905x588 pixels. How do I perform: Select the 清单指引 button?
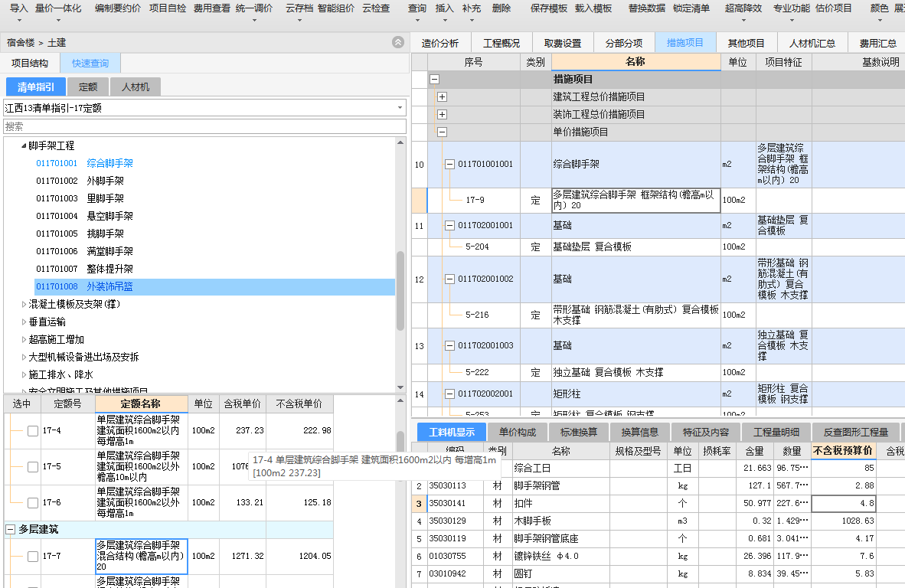pyautogui.click(x=36, y=87)
